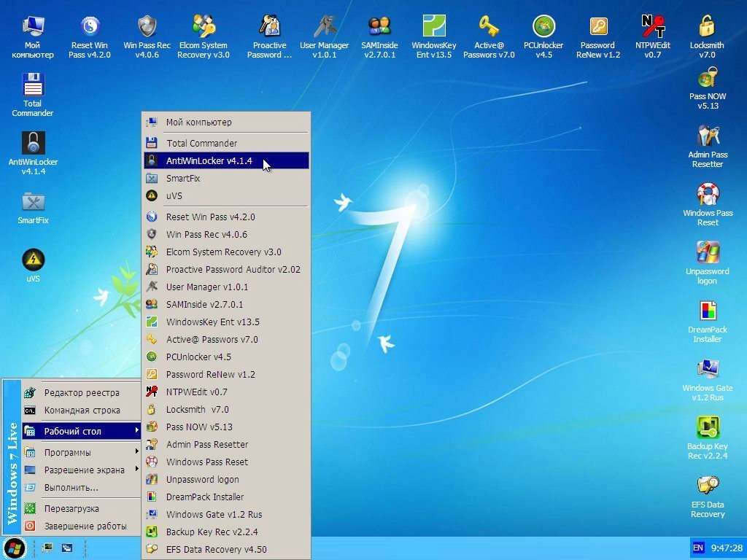Image resolution: width=747 pixels, height=560 pixels.
Task: Expand Разрешение экрана submenu
Action: point(82,470)
